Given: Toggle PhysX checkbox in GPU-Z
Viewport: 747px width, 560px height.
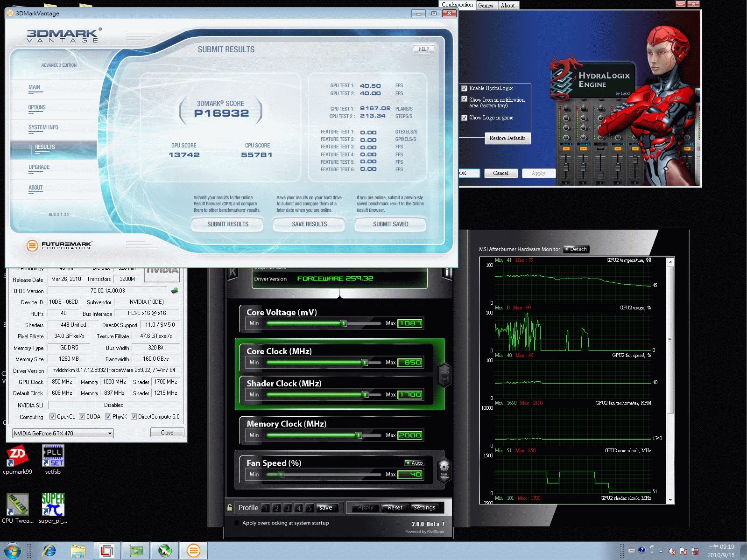Looking at the screenshot, I should point(108,417).
